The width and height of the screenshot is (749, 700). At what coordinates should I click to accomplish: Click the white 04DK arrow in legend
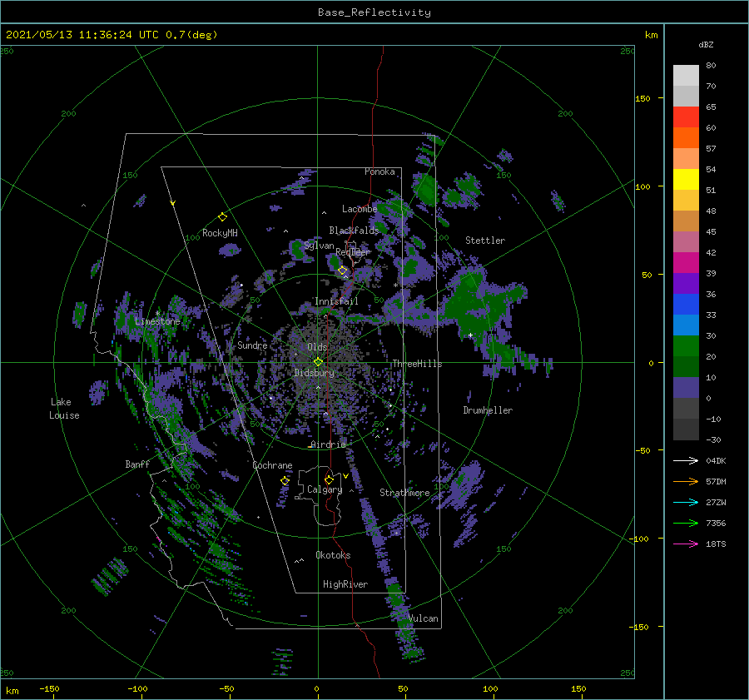click(x=686, y=460)
